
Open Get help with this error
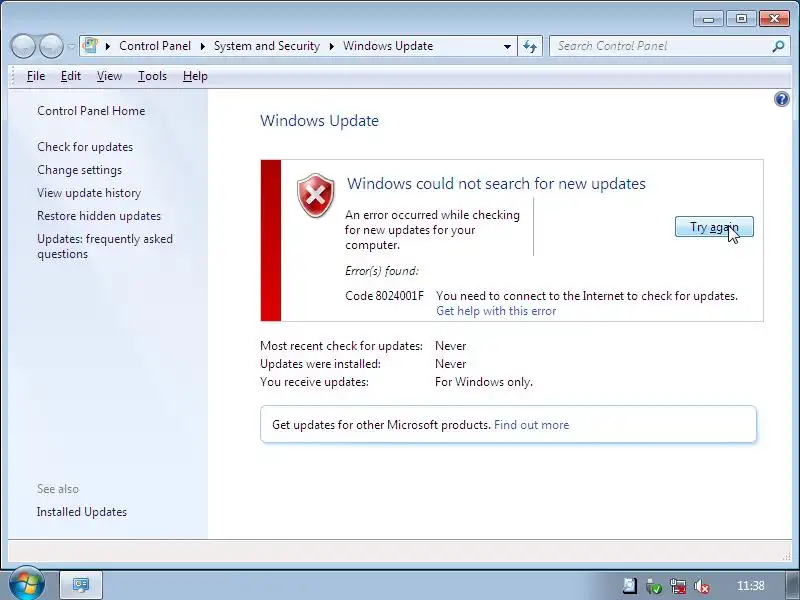pos(496,311)
